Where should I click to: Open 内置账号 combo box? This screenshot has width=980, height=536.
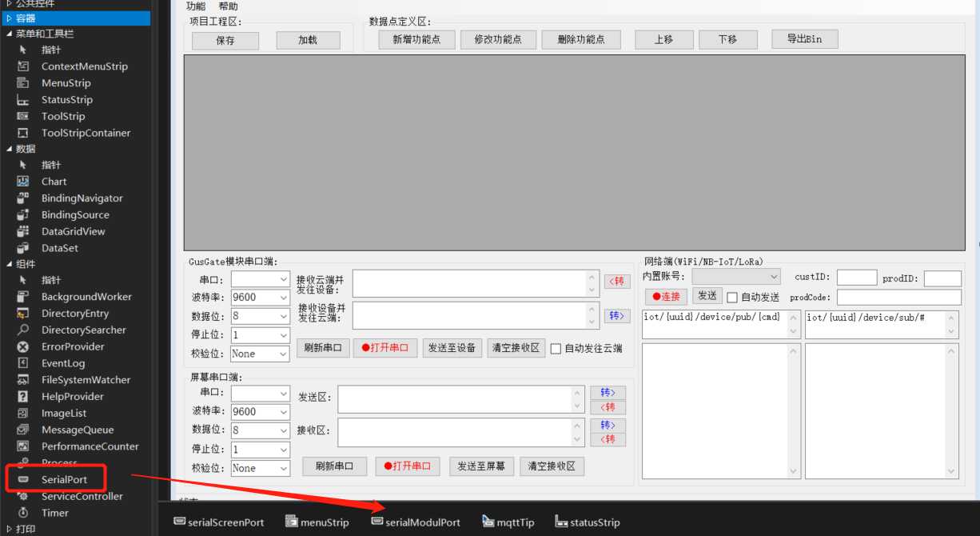pos(736,276)
